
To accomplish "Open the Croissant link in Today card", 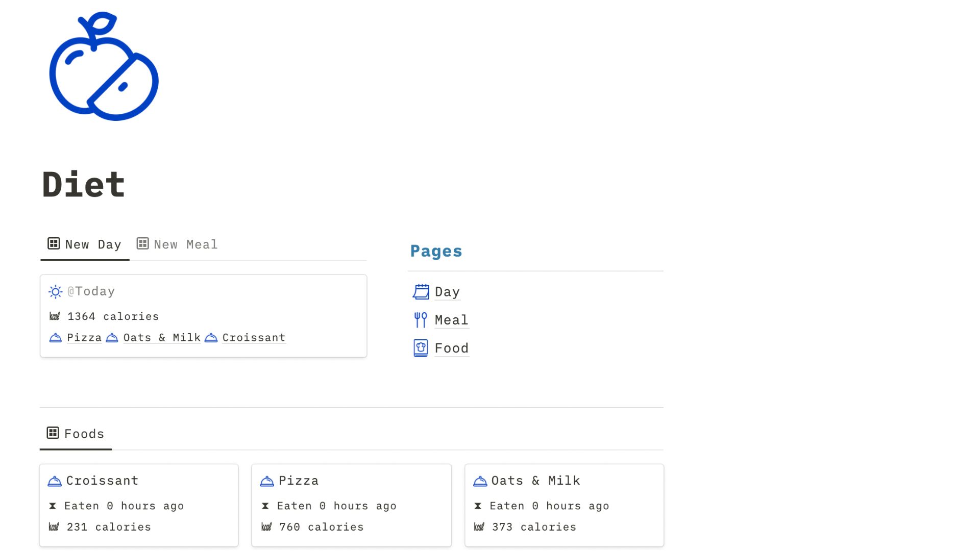I will point(254,338).
